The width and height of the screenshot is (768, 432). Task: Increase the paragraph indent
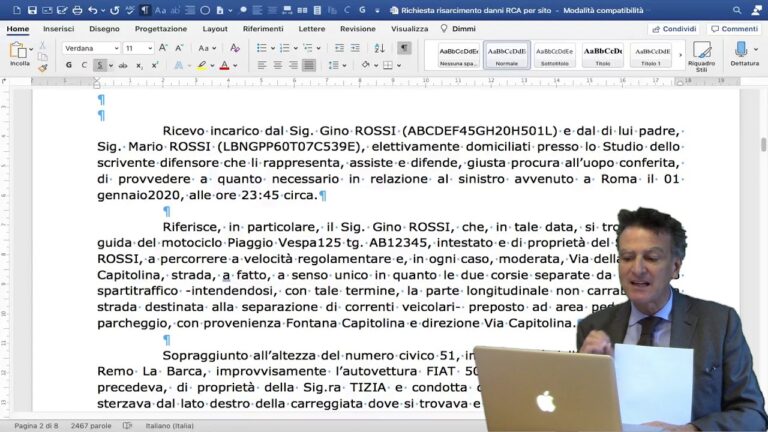point(355,48)
